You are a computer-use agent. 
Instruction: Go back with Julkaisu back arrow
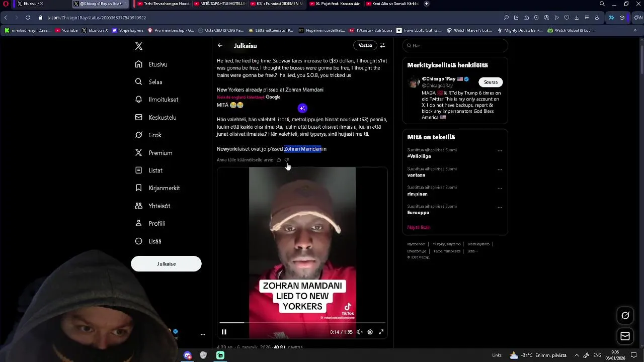coord(220,45)
